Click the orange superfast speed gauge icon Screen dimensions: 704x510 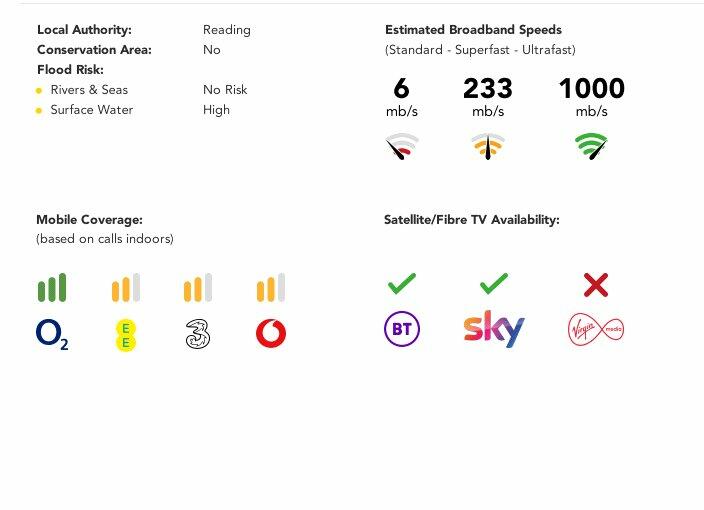(488, 147)
